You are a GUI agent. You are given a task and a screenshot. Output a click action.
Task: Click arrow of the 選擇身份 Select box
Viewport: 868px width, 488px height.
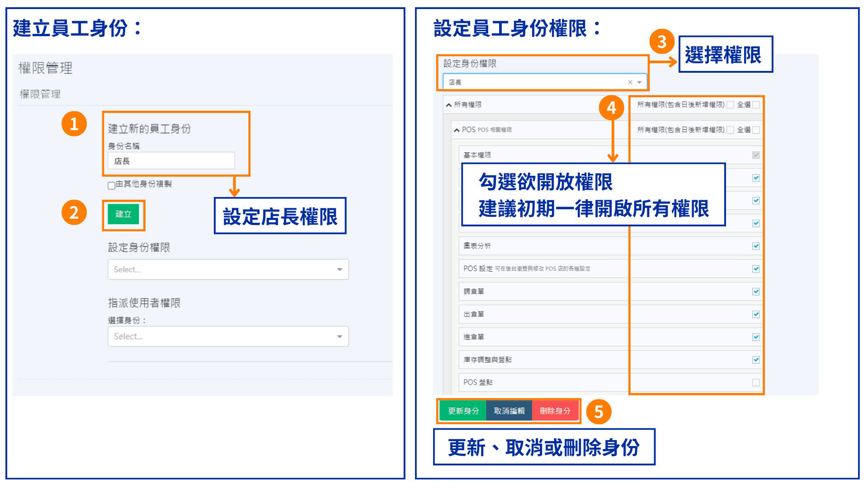pyautogui.click(x=340, y=337)
